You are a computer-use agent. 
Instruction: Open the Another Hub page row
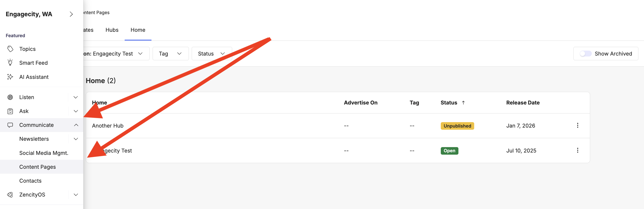pyautogui.click(x=108, y=126)
